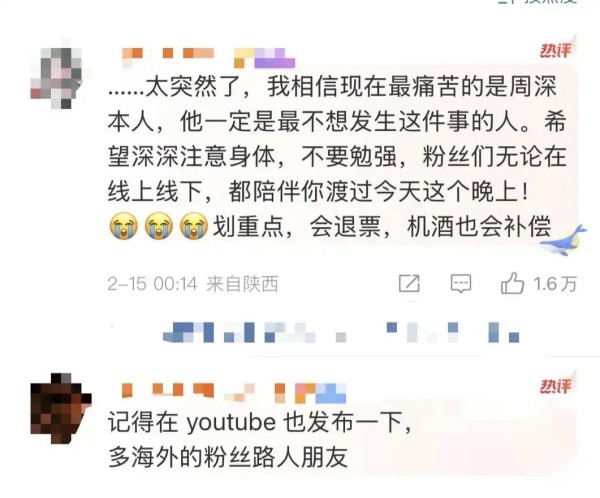
Task: Click the 热评 badge on the first comment
Action: [x=555, y=50]
